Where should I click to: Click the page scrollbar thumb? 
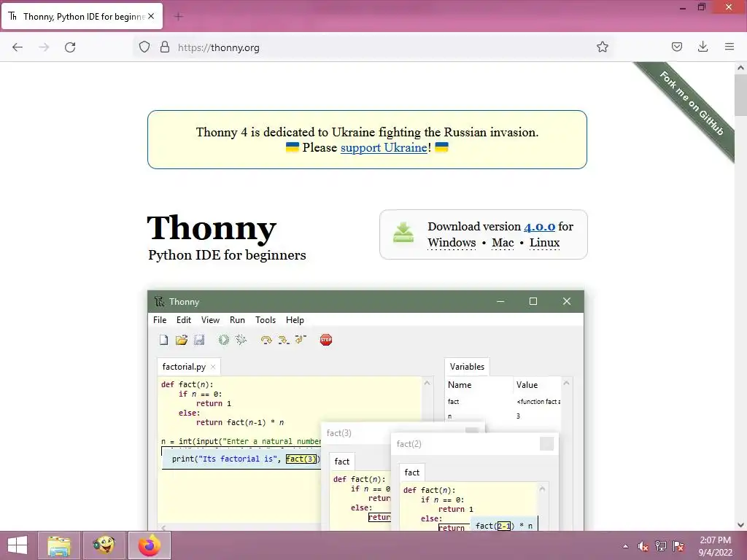coord(741,96)
